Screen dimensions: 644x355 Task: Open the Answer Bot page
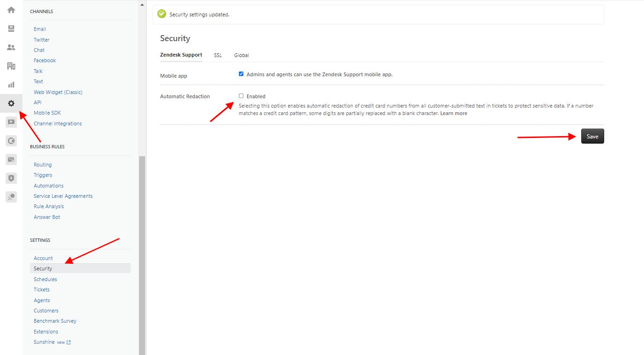click(x=47, y=217)
